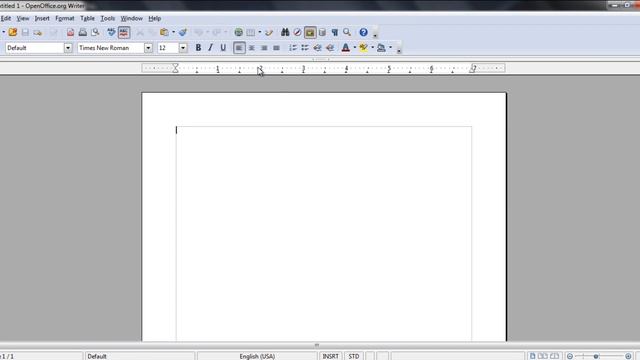
Task: Open OpenOffice.org Help icon
Action: pos(363,32)
